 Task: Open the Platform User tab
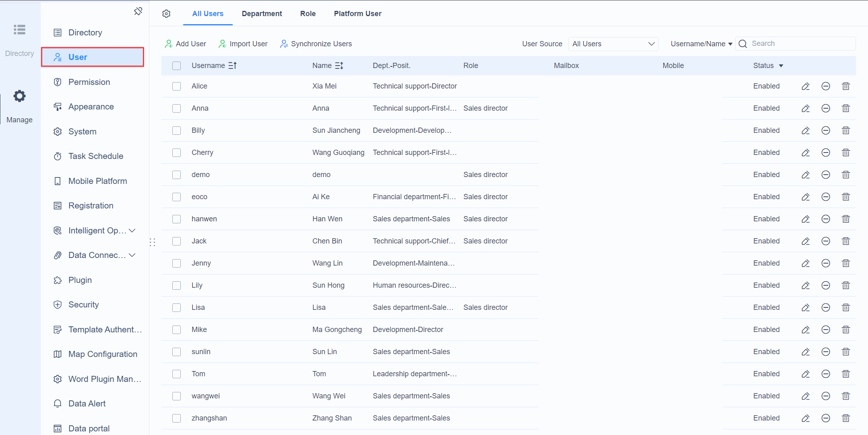tap(358, 14)
